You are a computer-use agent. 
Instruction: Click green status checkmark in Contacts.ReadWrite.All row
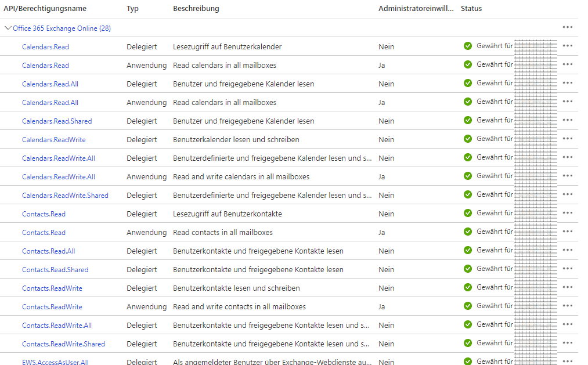pyautogui.click(x=468, y=325)
